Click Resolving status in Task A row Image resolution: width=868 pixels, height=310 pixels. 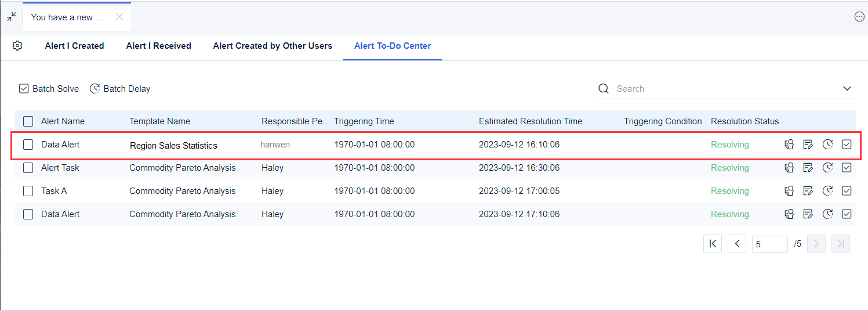pos(730,191)
